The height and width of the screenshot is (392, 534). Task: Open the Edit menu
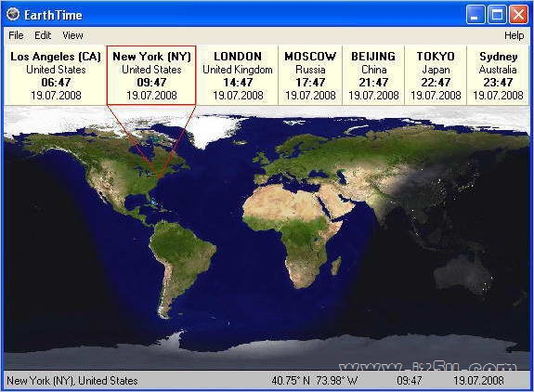(43, 35)
